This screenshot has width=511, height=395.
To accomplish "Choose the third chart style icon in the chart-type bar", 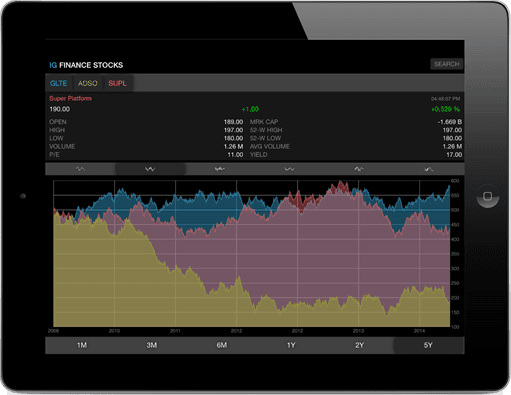I will [x=220, y=169].
